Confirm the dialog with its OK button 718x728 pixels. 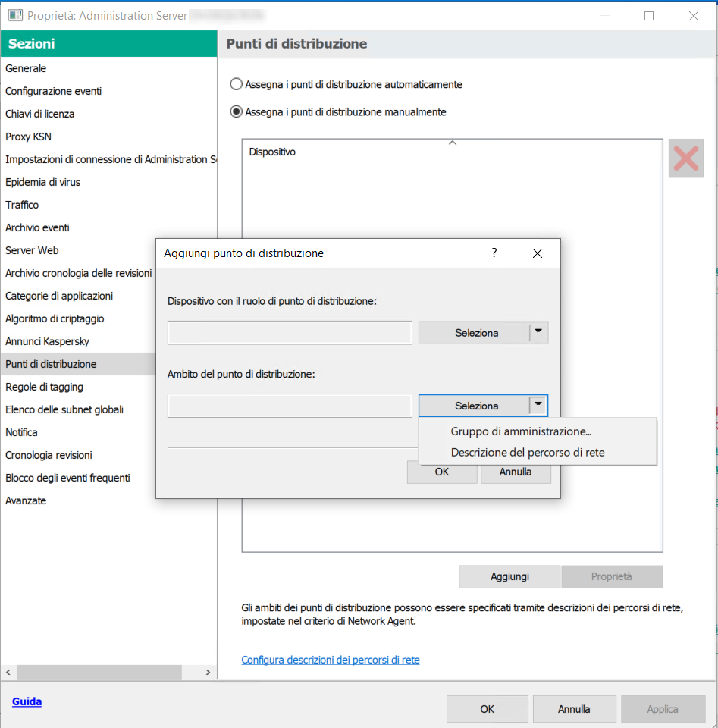pyautogui.click(x=442, y=472)
